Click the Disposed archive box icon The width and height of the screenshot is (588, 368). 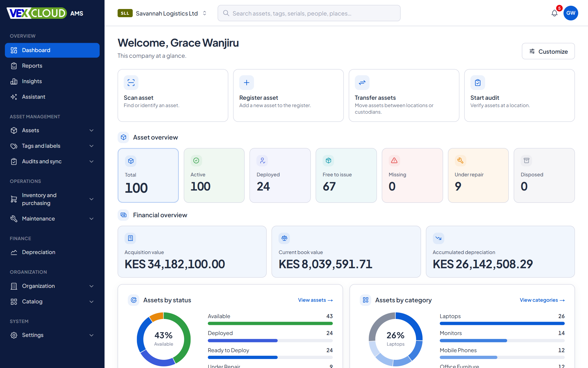click(x=526, y=161)
